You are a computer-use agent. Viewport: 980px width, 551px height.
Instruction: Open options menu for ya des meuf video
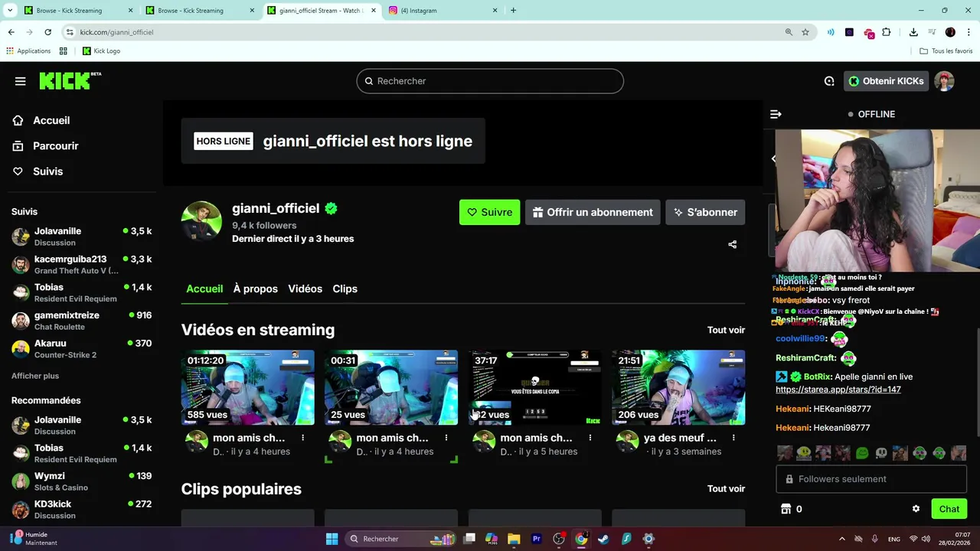point(733,438)
